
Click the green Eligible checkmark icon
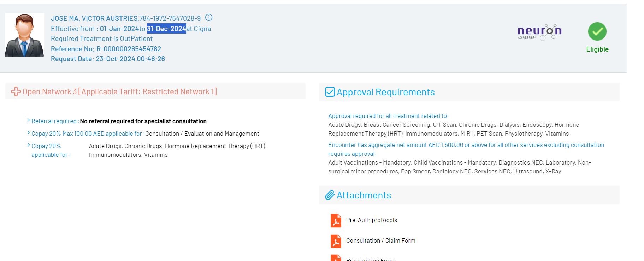(597, 31)
